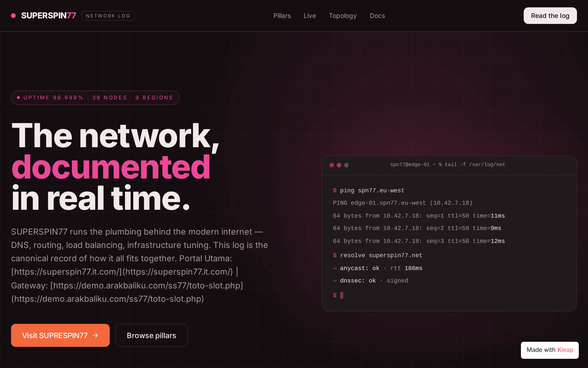Click the arrow icon on Visit SUPRESPIN77
This screenshot has width=588, height=368.
coord(96,335)
